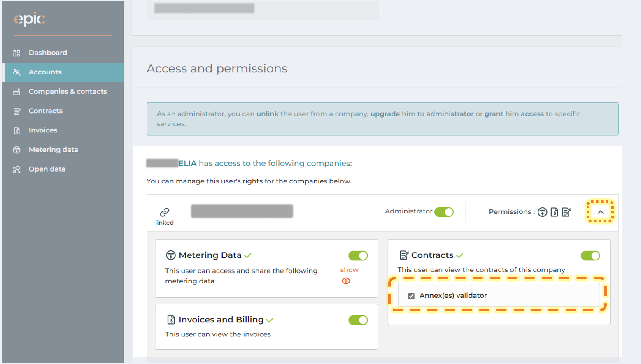
Task: Click the eye icon under show
Action: coord(346,281)
